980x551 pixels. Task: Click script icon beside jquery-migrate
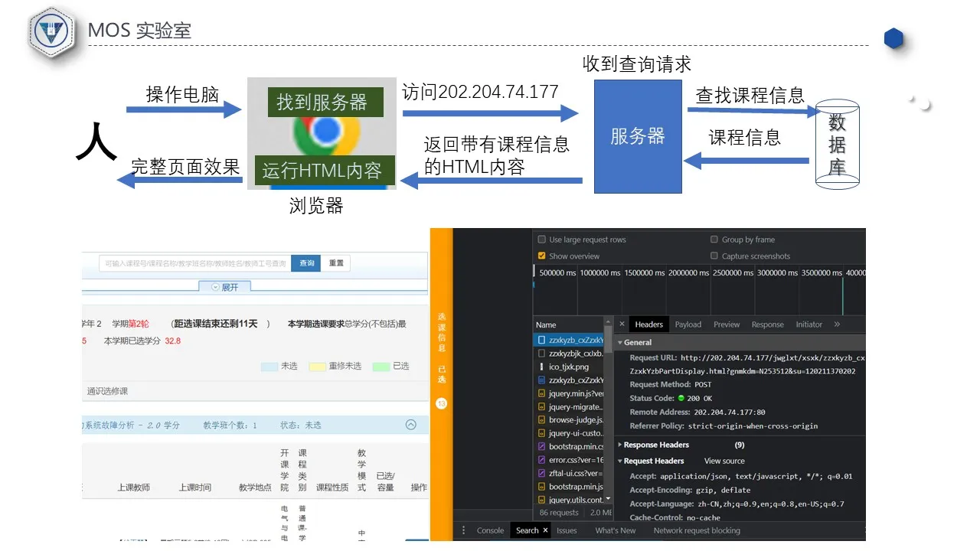pyautogui.click(x=541, y=406)
